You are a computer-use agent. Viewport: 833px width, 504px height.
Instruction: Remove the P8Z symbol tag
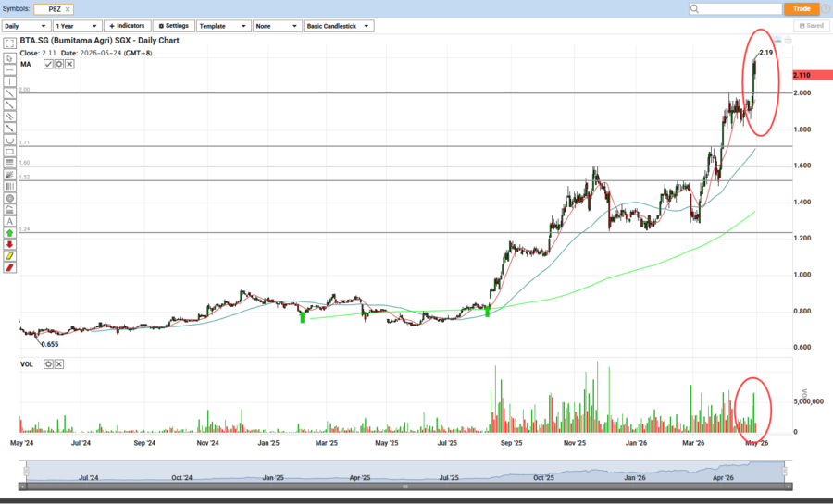tap(66, 8)
